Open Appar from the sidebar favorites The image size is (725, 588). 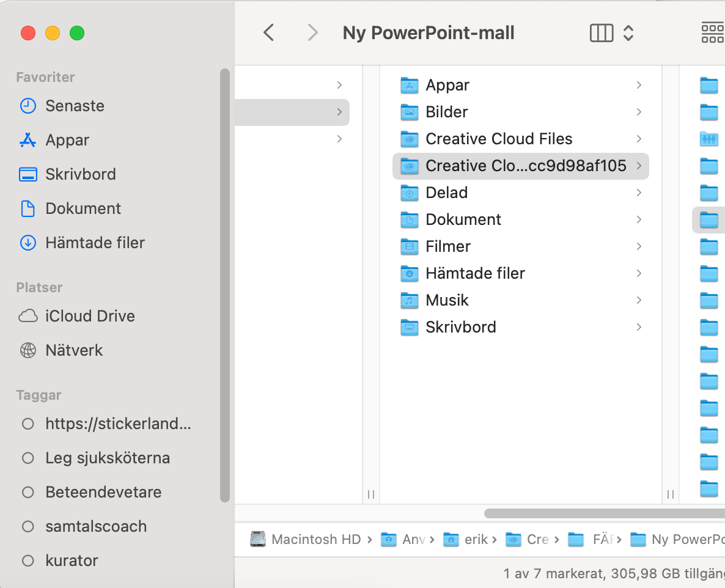pos(67,140)
